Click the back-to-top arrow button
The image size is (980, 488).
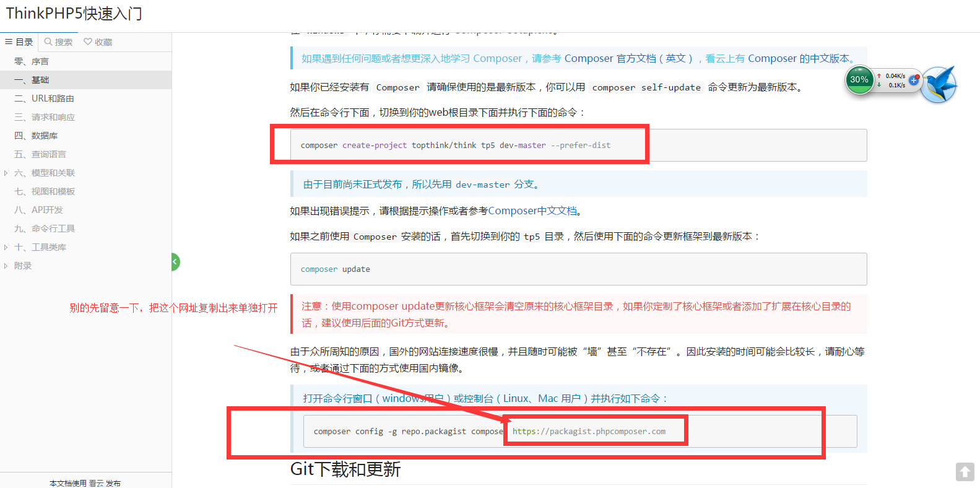(x=965, y=472)
